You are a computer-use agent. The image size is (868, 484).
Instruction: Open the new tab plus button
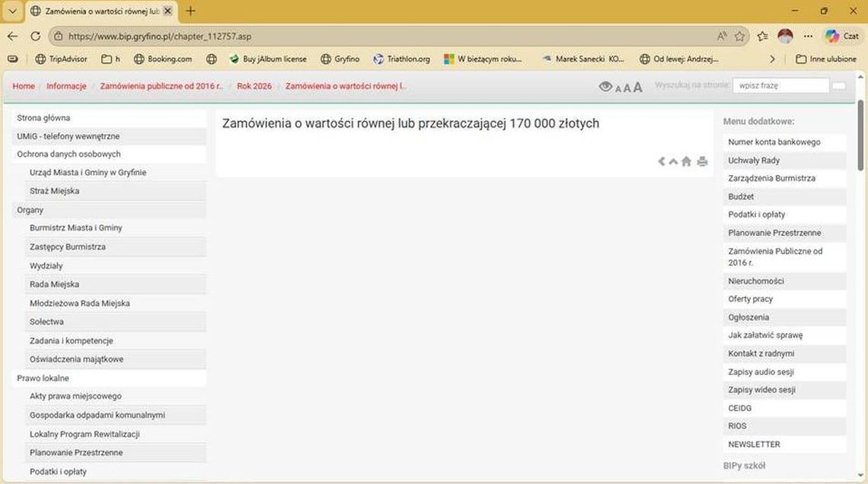tap(190, 11)
